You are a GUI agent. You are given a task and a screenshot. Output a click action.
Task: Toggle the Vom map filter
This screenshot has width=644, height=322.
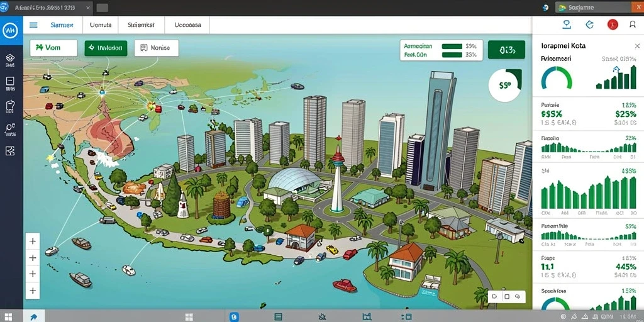coord(53,48)
